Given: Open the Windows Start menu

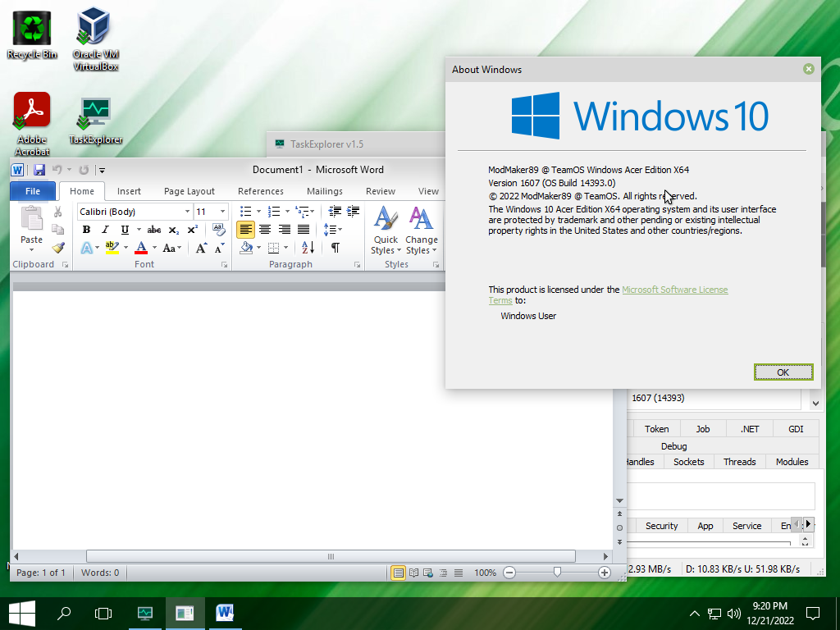Looking at the screenshot, I should 22,614.
